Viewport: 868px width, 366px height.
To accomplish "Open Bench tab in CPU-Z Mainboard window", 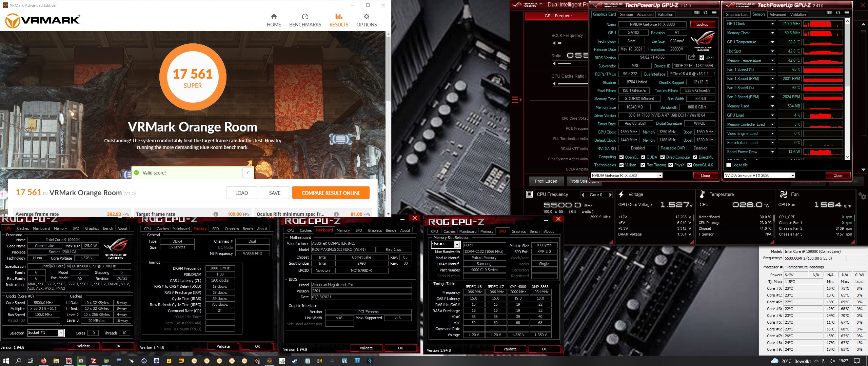I will tap(391, 230).
